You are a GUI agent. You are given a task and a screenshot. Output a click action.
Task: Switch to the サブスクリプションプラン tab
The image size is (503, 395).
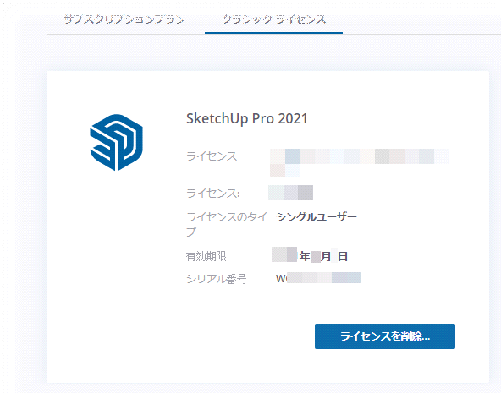click(x=124, y=19)
